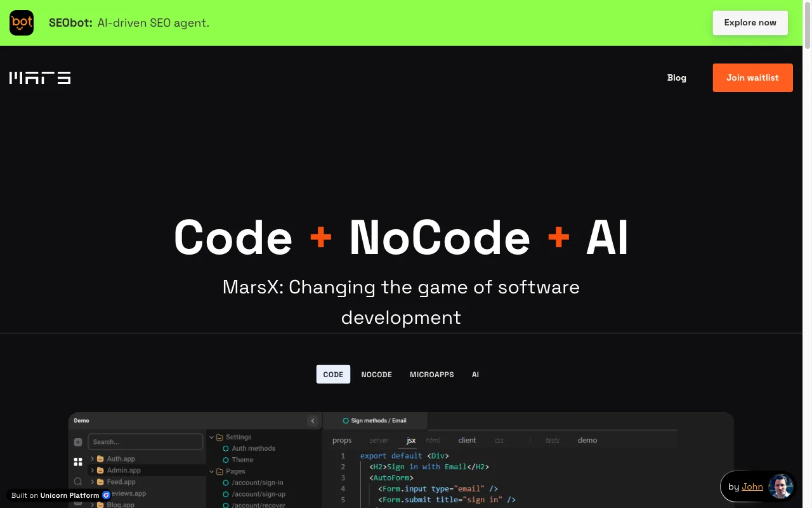This screenshot has width=812, height=508.
Task: Click the Admin.app folder icon
Action: click(x=100, y=471)
